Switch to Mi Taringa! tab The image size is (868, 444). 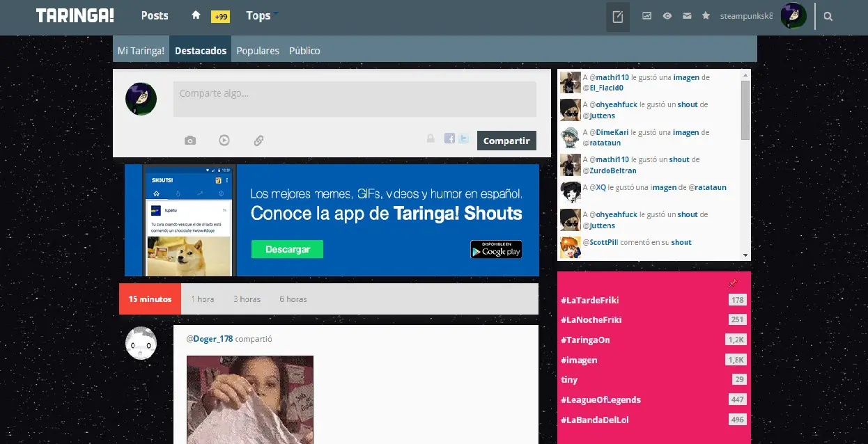141,50
